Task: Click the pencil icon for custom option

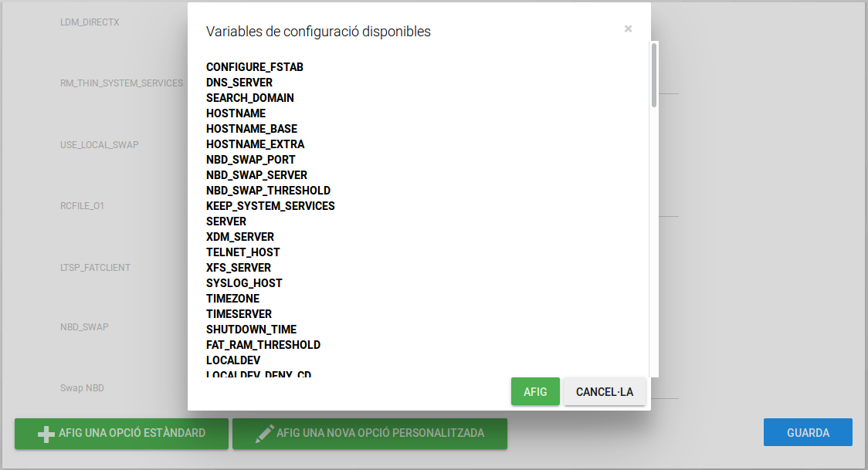Action: [264, 434]
